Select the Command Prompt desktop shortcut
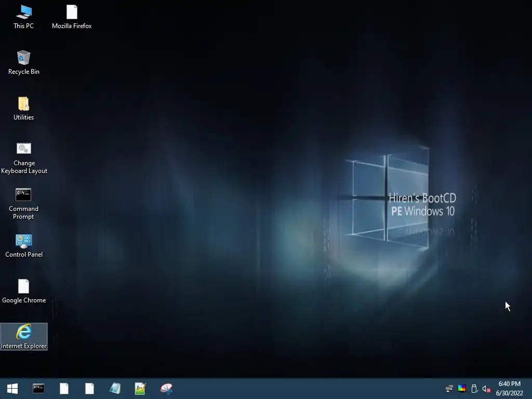 24,204
